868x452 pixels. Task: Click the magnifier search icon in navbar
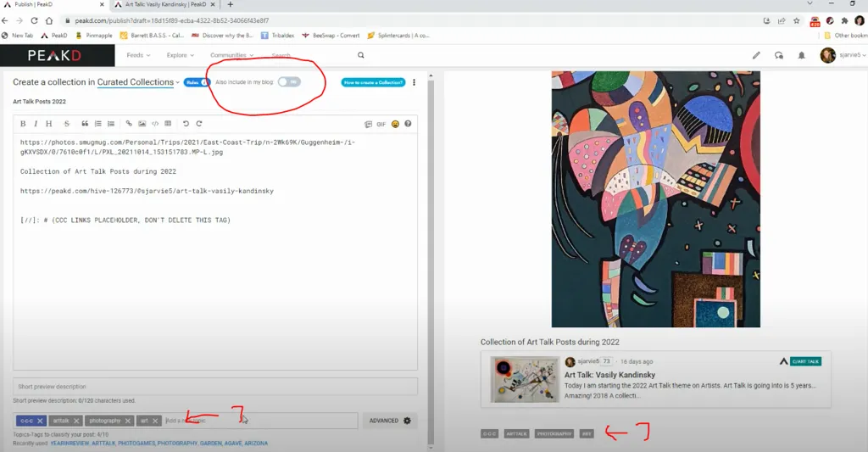tap(361, 55)
